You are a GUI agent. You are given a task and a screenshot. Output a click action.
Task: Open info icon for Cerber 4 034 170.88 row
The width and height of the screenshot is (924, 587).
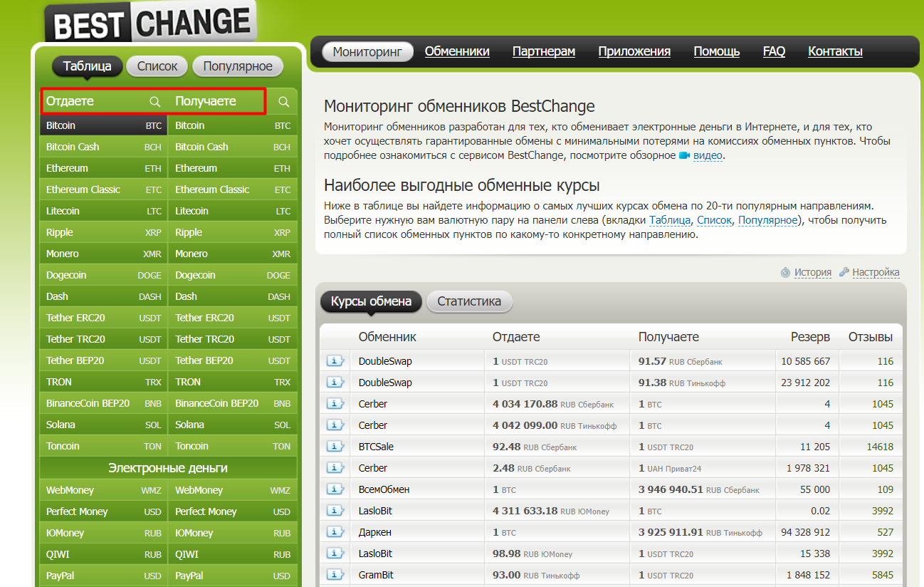click(x=335, y=404)
